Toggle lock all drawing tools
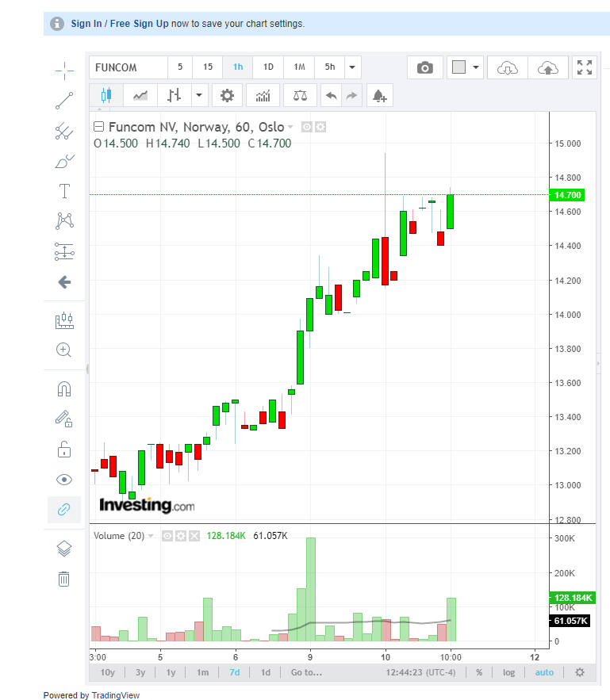This screenshot has height=700, width=610. click(x=64, y=449)
